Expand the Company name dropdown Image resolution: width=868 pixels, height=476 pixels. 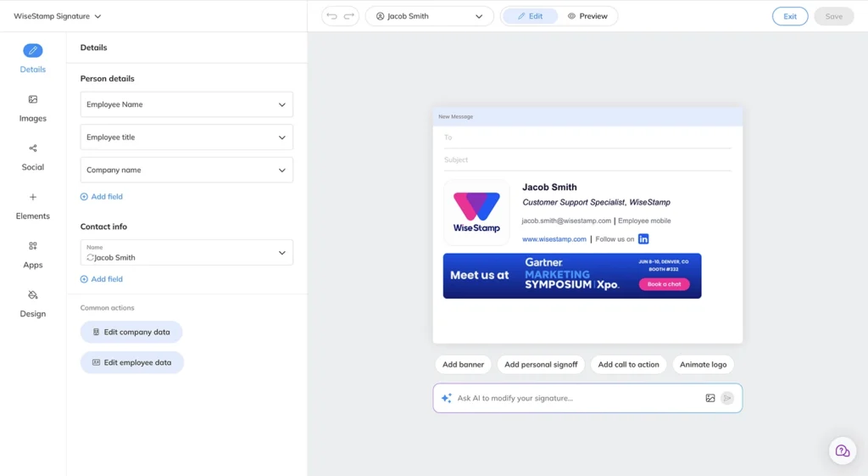pos(186,170)
